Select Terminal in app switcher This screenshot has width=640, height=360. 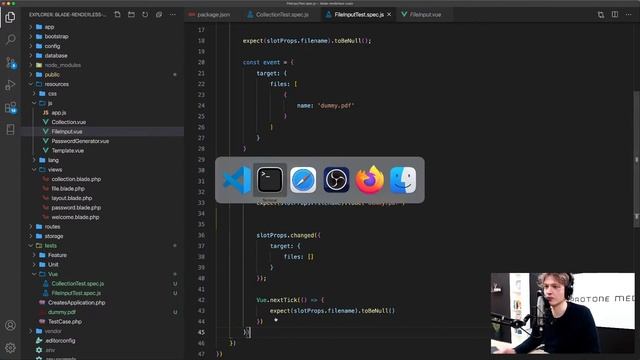pyautogui.click(x=270, y=180)
